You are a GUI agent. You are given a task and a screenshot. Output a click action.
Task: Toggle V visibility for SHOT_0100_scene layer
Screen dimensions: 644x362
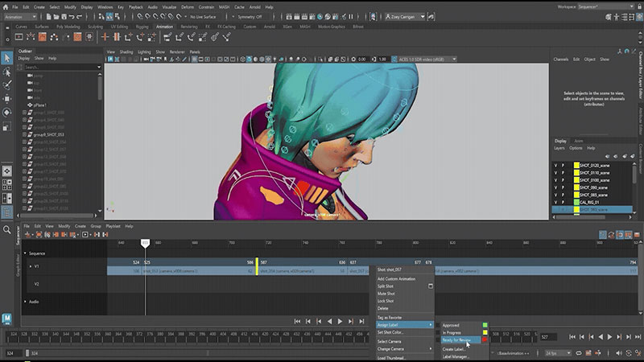tap(555, 180)
